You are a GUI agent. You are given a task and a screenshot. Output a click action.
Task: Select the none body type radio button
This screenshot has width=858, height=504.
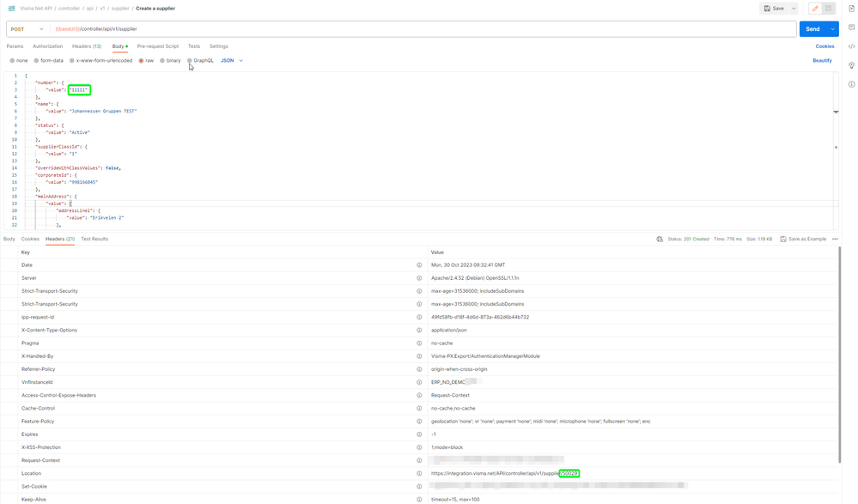[x=12, y=61]
